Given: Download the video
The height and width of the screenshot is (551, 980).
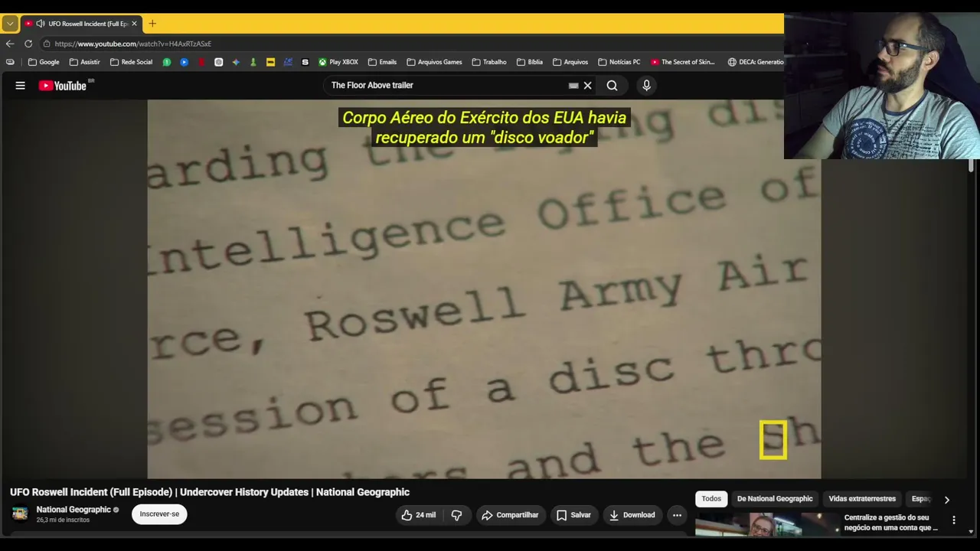Looking at the screenshot, I should pos(632,515).
